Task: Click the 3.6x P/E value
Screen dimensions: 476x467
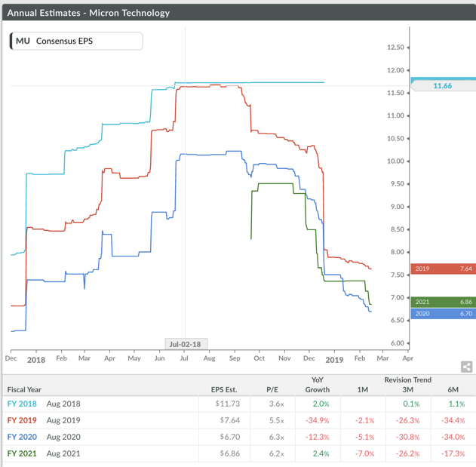Action: 277,404
